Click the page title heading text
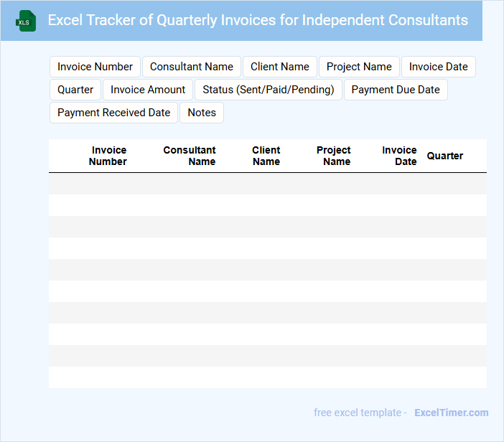The height and width of the screenshot is (442, 504). (x=258, y=20)
